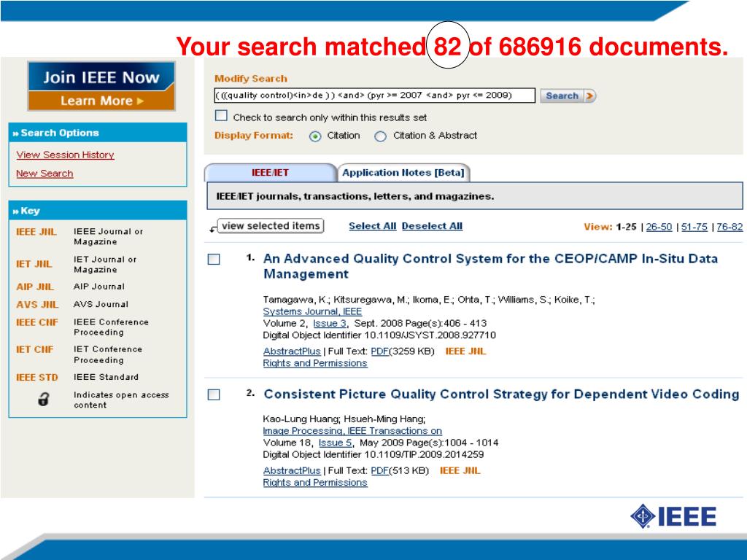Click the IEEE JNL tag on result 2

click(460, 471)
